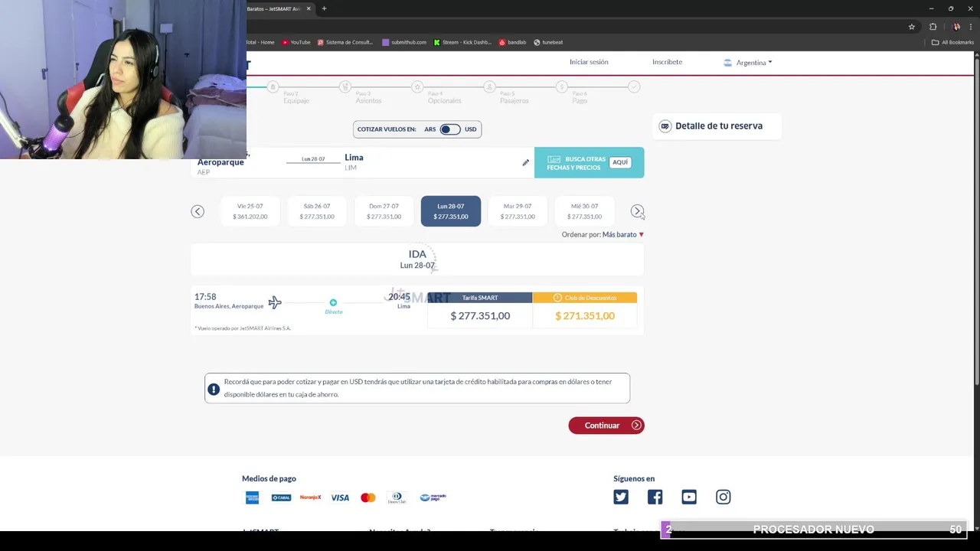This screenshot has width=980, height=551.
Task: Click the final checkmark step icon
Action: (634, 87)
